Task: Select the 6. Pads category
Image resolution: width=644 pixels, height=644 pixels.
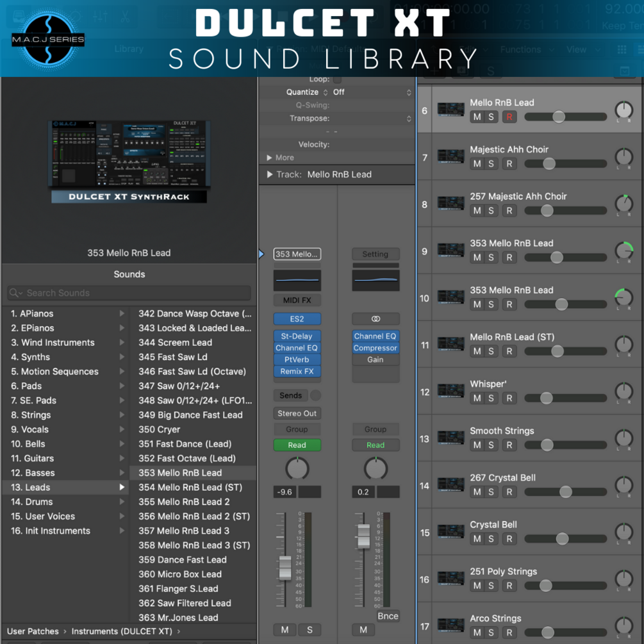Action: click(x=66, y=386)
